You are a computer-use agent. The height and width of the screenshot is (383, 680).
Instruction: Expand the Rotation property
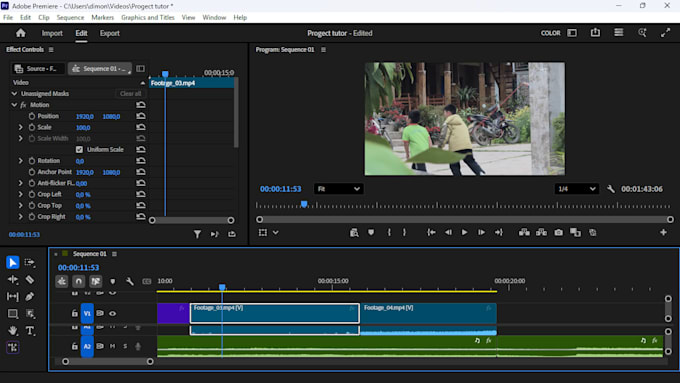(x=20, y=161)
